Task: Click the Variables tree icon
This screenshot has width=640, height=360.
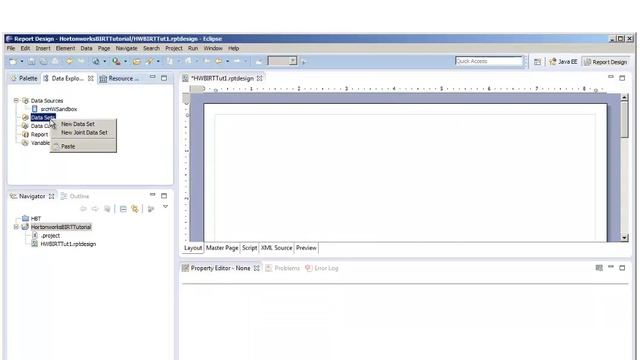Action: tap(25, 143)
